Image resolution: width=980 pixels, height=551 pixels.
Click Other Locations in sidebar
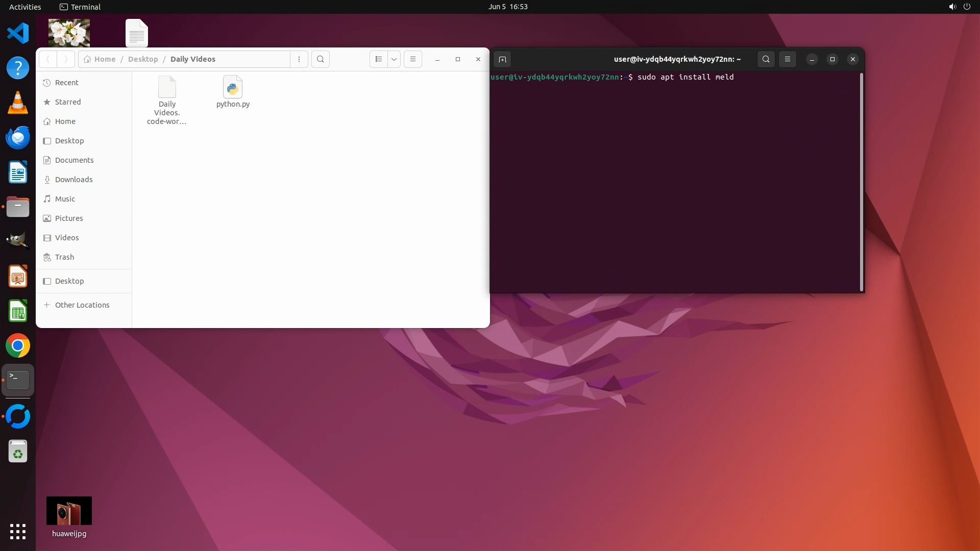tap(82, 305)
